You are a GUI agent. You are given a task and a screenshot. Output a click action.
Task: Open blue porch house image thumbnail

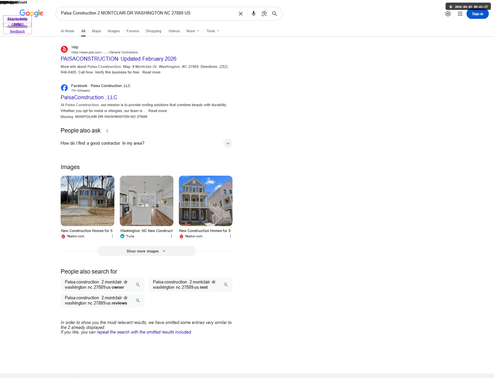click(206, 201)
